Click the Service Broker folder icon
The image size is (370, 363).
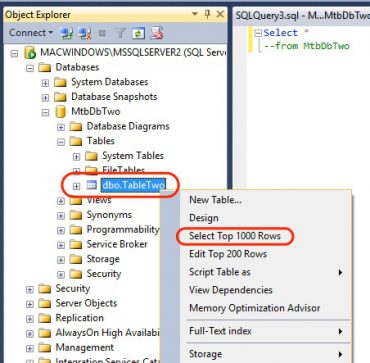[76, 245]
